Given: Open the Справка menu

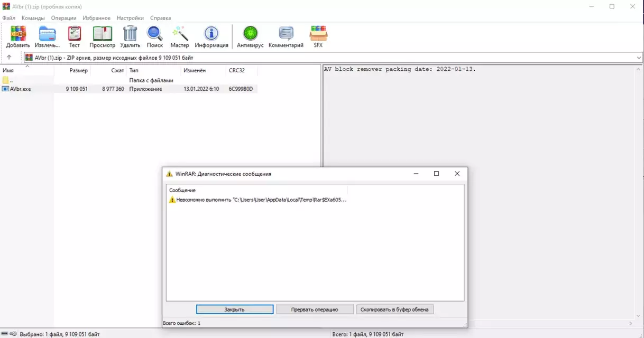Looking at the screenshot, I should pyautogui.click(x=160, y=18).
